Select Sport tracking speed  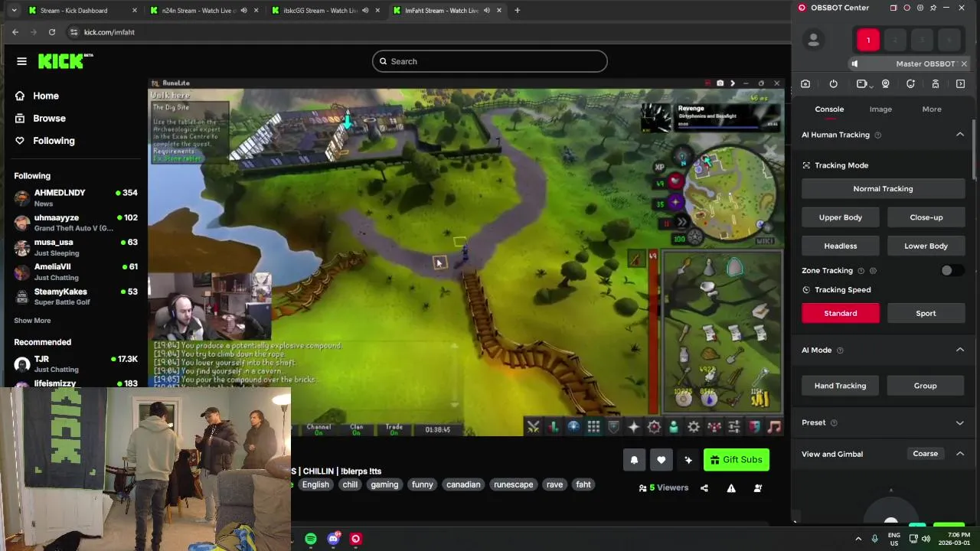pos(926,313)
